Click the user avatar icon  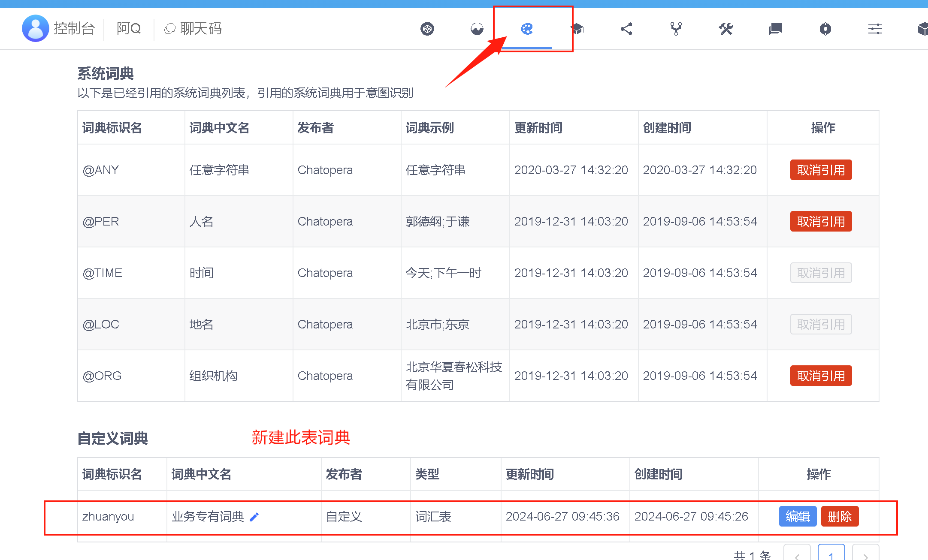click(35, 28)
